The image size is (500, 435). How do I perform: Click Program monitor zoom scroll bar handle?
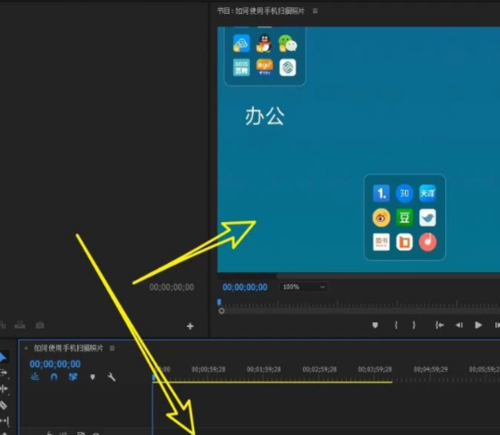(221, 311)
